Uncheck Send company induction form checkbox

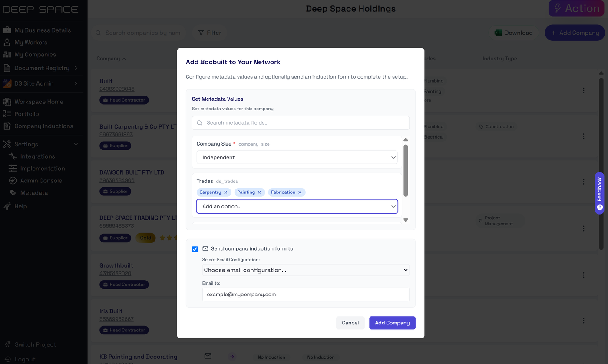click(195, 249)
